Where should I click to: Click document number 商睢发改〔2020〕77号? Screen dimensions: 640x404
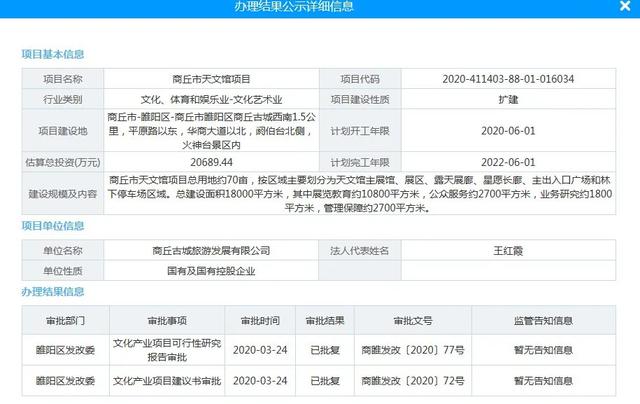[x=413, y=350]
